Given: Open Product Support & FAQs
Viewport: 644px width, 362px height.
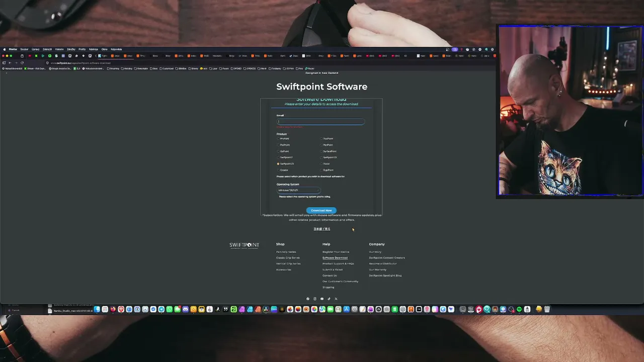Looking at the screenshot, I should pos(338,263).
